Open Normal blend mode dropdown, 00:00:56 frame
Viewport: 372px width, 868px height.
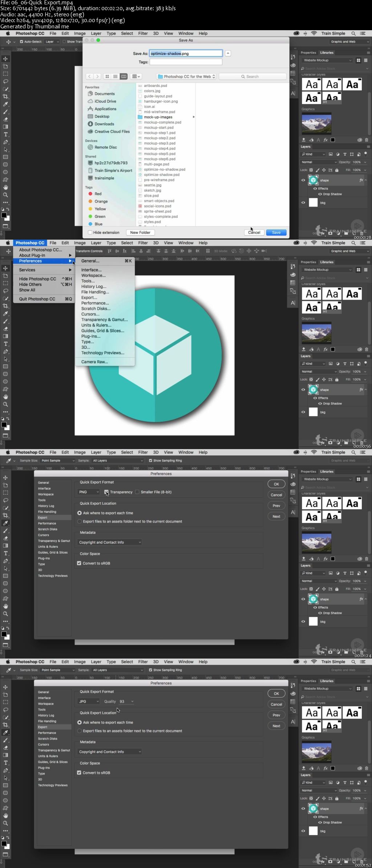click(x=319, y=372)
